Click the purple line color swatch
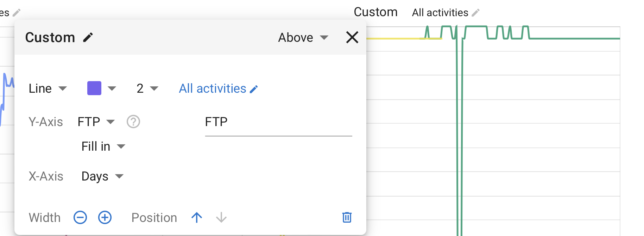 tap(94, 88)
